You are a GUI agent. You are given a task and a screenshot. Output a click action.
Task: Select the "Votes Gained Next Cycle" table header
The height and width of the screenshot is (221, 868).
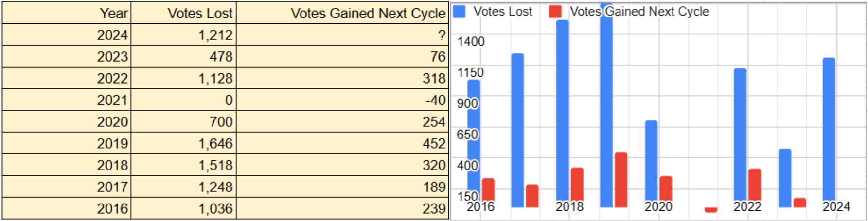pos(342,13)
